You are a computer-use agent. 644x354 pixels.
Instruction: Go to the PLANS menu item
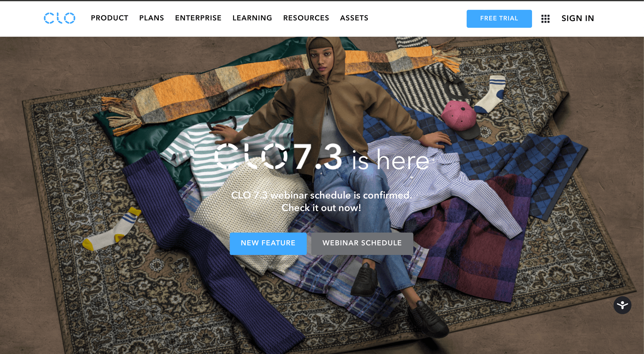point(152,18)
